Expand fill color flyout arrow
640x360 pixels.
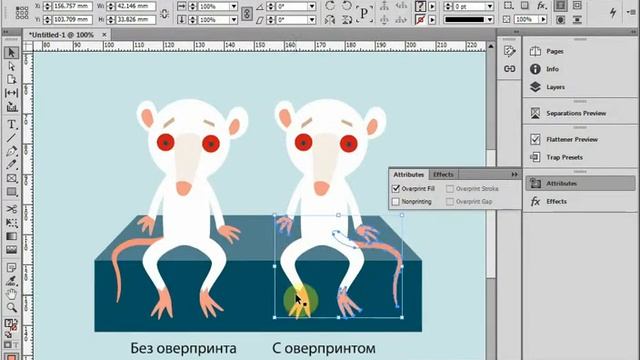tap(432, 6)
